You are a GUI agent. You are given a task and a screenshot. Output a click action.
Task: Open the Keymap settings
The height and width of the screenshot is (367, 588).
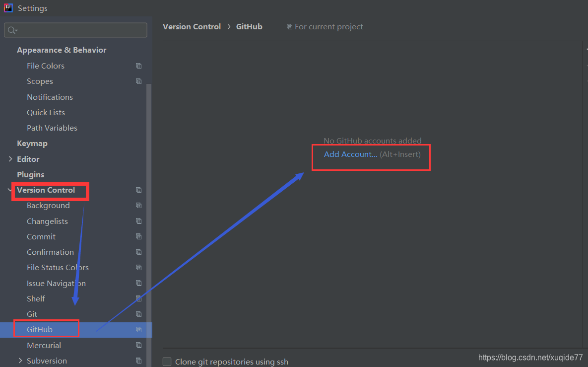(32, 144)
